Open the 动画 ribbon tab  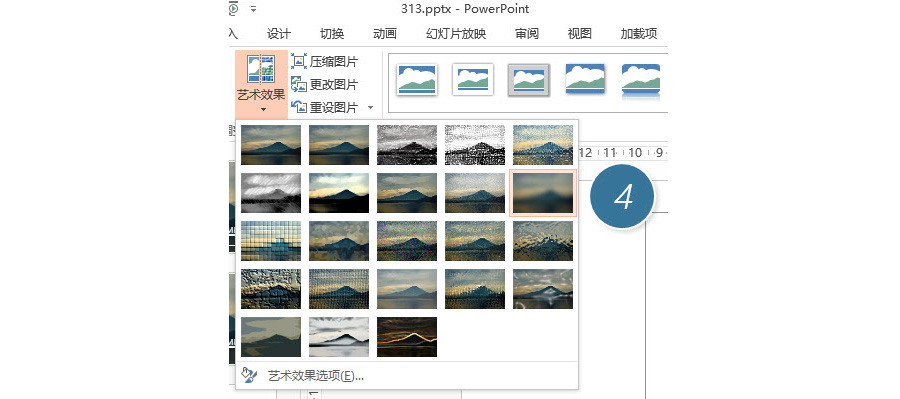385,34
